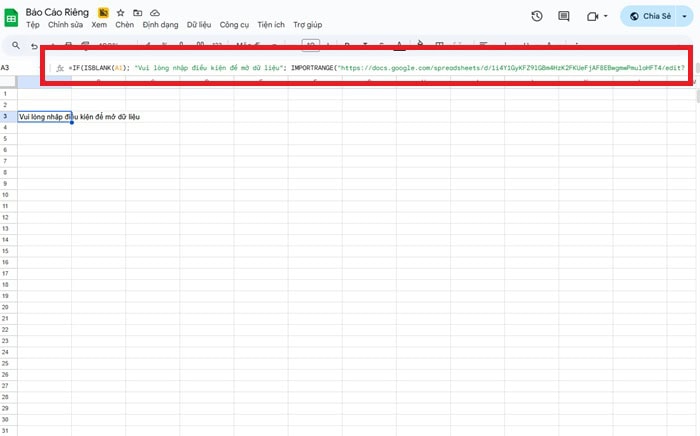Open the Định dạng menu

[x=160, y=24]
